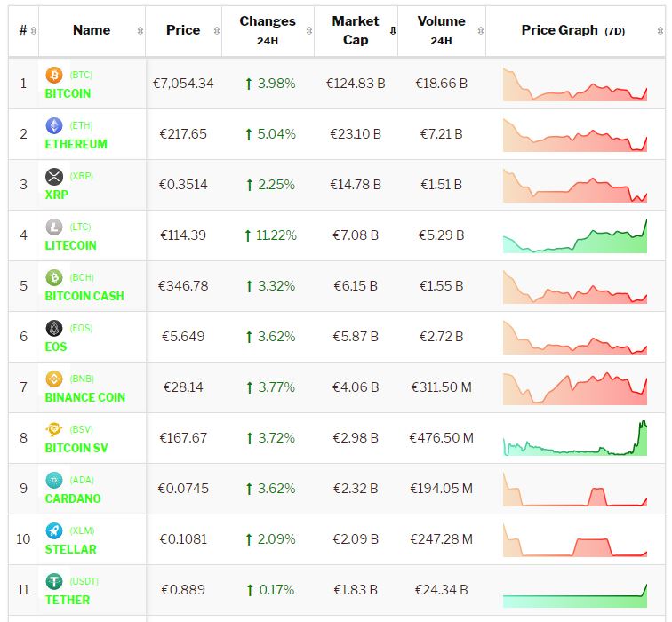Image resolution: width=672 pixels, height=622 pixels.
Task: Open the LITECOIN name link
Action: [70, 245]
